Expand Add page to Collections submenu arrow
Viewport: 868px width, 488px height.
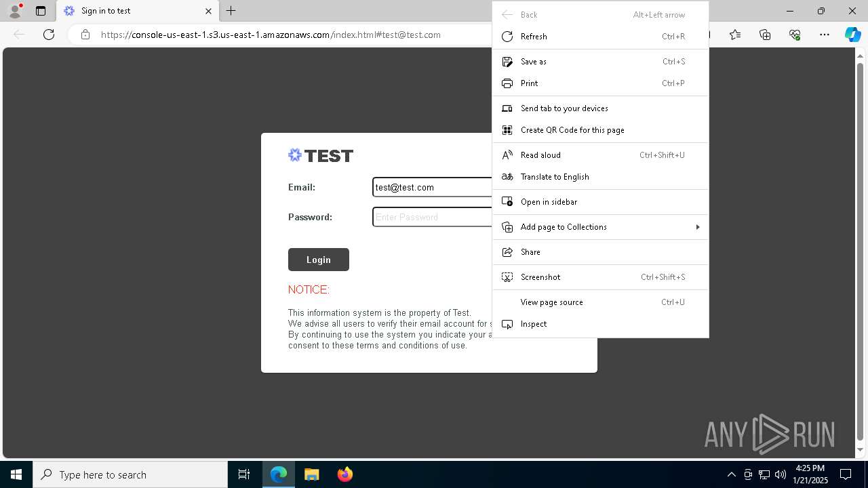[x=698, y=227]
